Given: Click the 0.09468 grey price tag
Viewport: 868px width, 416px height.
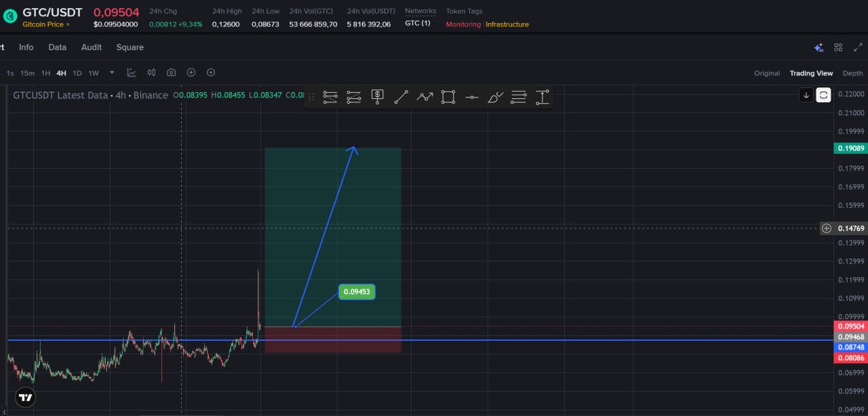Looking at the screenshot, I should coord(850,337).
